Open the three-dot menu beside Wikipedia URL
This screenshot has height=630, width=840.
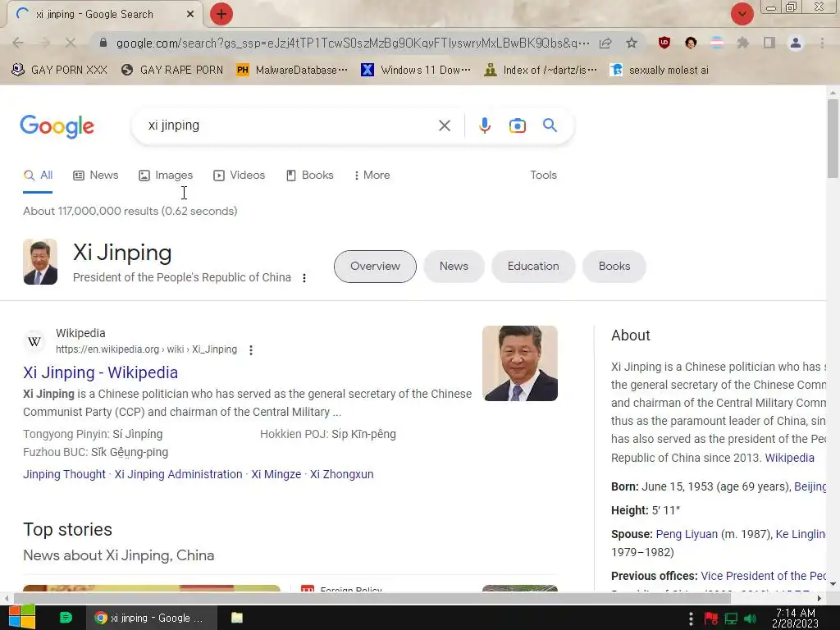pos(251,349)
